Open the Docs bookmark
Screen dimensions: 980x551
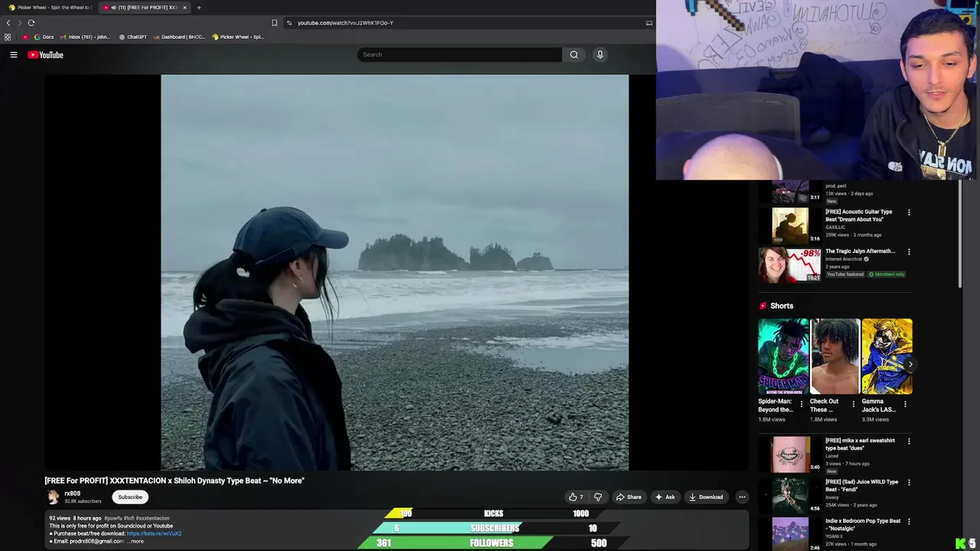coord(44,37)
